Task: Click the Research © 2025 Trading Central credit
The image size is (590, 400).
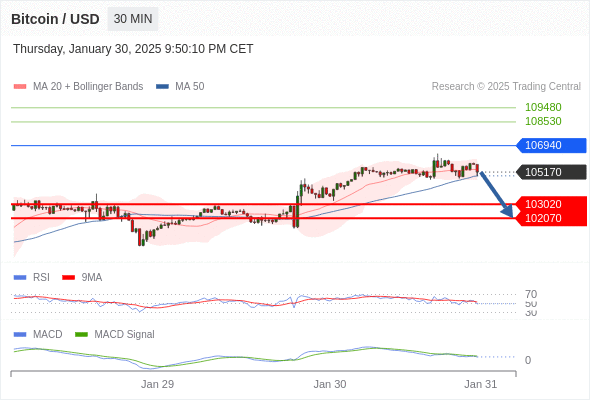Action: (x=506, y=87)
